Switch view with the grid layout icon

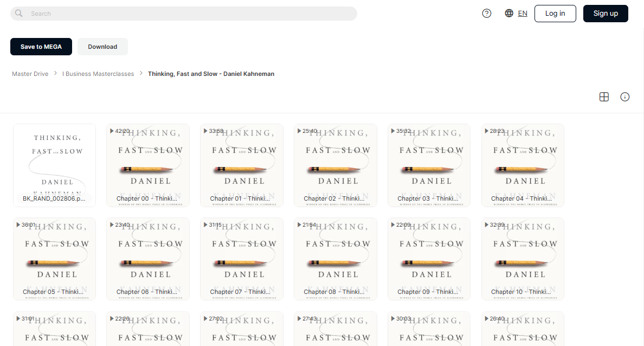click(604, 97)
